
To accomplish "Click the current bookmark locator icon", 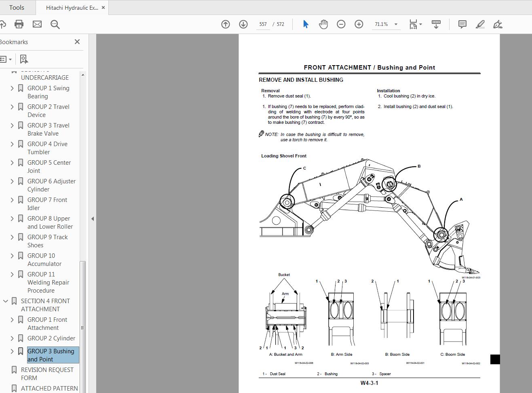I will tap(23, 59).
